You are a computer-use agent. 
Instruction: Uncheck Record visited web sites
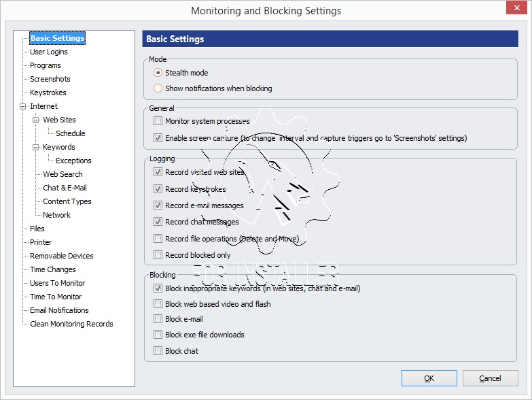pyautogui.click(x=158, y=172)
